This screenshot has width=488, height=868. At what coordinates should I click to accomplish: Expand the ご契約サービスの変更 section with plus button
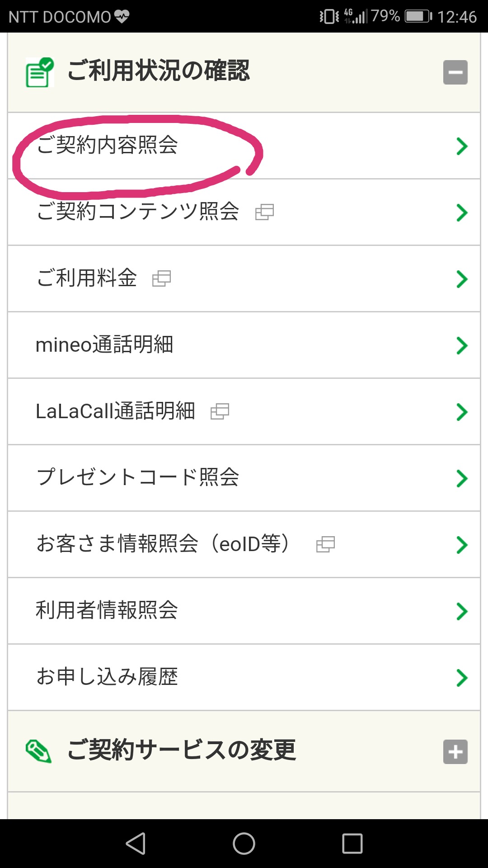click(455, 752)
